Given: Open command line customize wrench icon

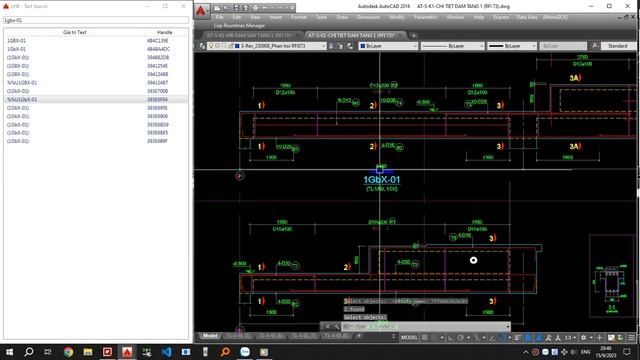Looking at the screenshot, I should pyautogui.click(x=336, y=326).
